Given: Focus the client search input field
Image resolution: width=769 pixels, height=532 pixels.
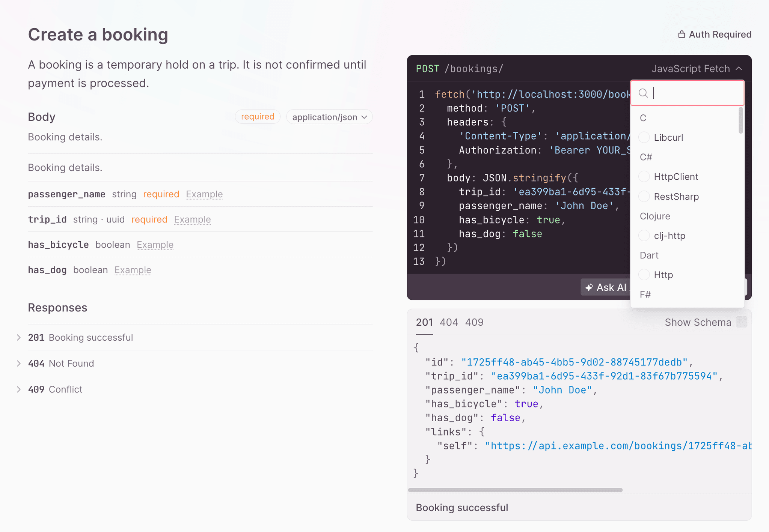Looking at the screenshot, I should pyautogui.click(x=688, y=93).
